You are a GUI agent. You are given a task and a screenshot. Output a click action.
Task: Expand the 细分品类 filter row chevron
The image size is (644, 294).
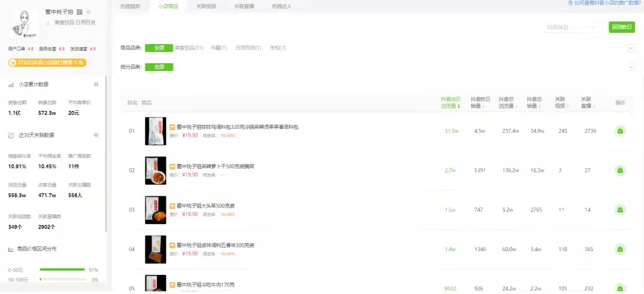click(631, 67)
